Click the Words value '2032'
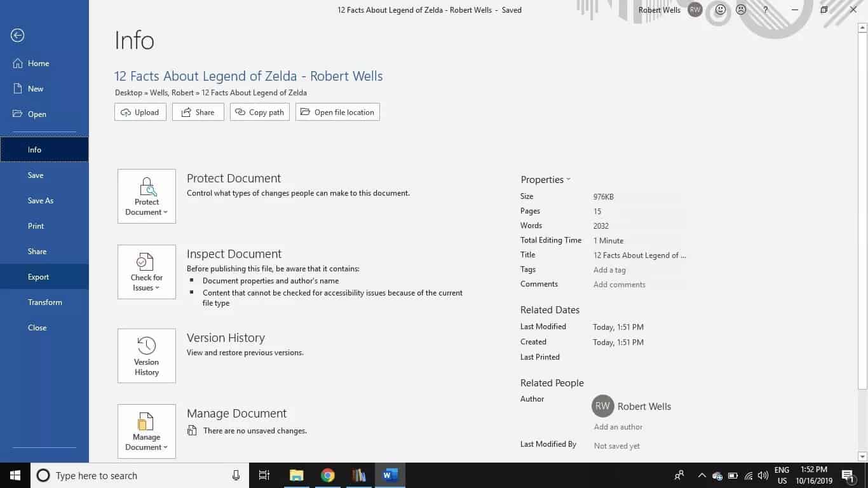The width and height of the screenshot is (868, 488). pyautogui.click(x=601, y=226)
